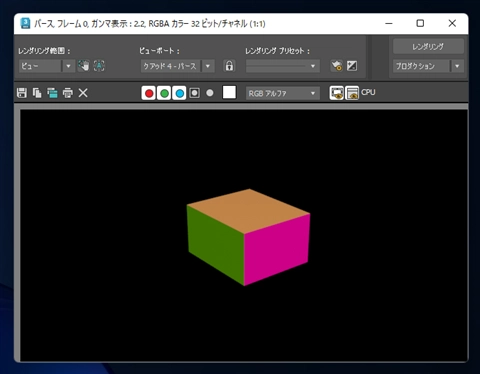Viewport: 480px width, 374px height.
Task: Click the レンダリング render button
Action: [x=428, y=47]
